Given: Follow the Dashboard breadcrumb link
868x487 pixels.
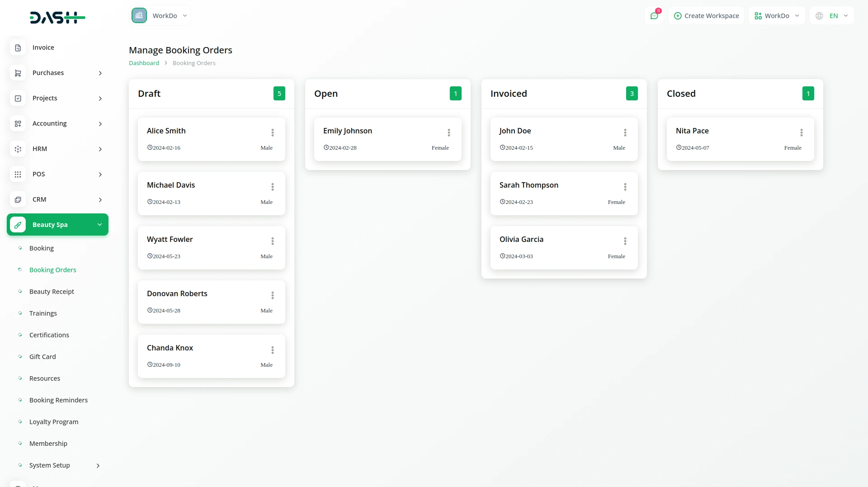Looking at the screenshot, I should coord(144,63).
